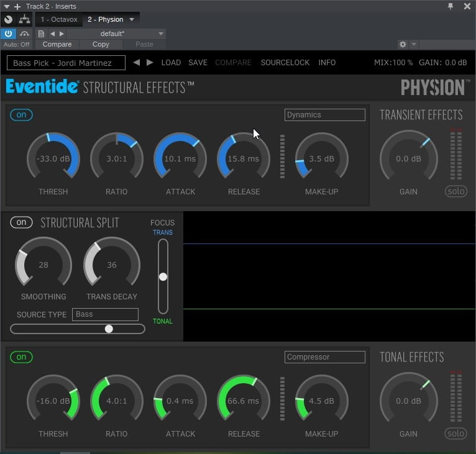Load previous host preset arrow
476x454 pixels.
53,34
